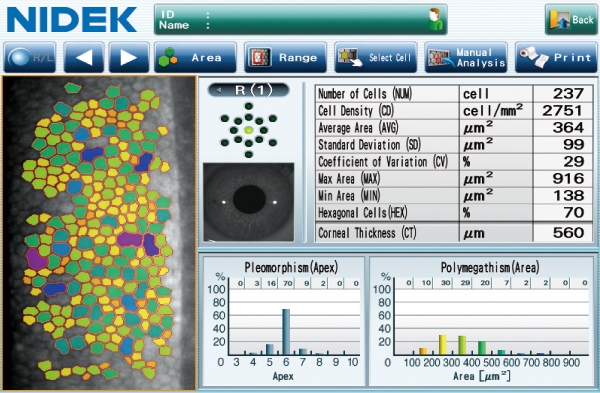Screen dimensions: 600x393
Task: Go to previous image with left arrow
Action: point(84,57)
